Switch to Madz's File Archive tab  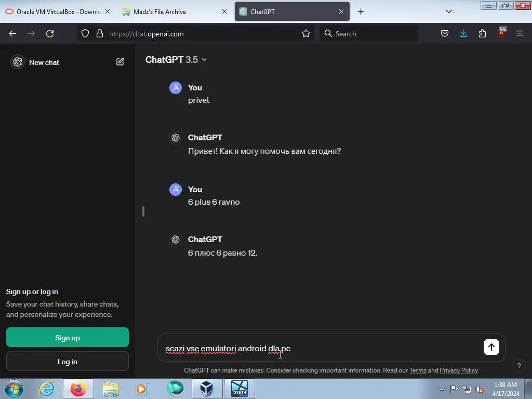coord(175,11)
